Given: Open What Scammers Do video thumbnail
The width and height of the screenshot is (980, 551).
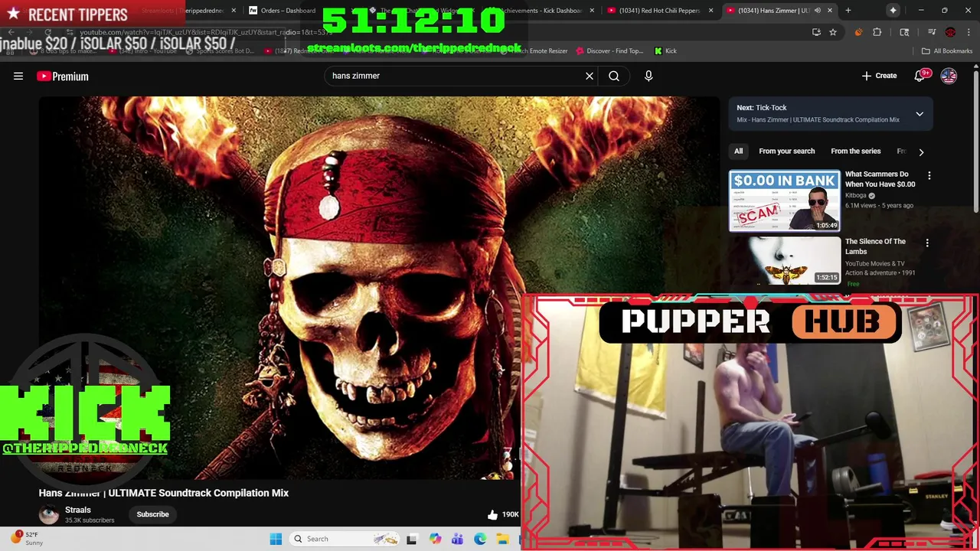Looking at the screenshot, I should 784,201.
